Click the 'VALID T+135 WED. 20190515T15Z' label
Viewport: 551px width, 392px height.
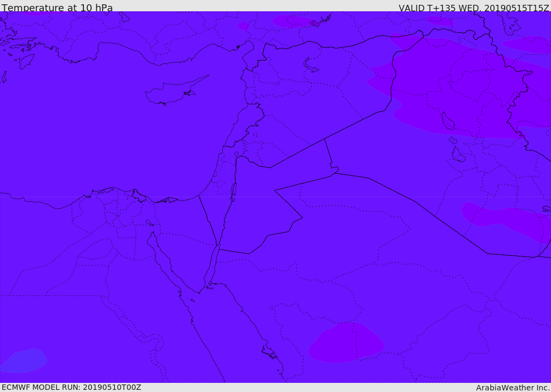point(474,8)
